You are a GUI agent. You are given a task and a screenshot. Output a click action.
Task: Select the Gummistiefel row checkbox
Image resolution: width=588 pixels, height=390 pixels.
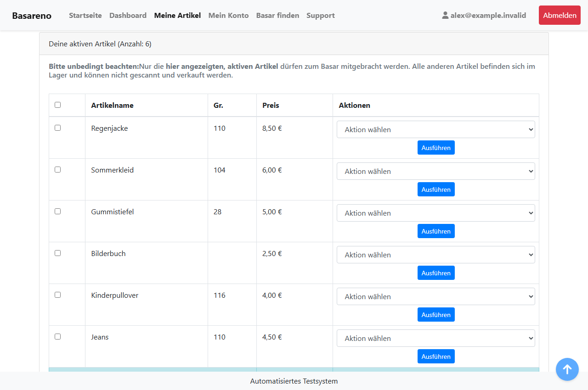(x=57, y=211)
